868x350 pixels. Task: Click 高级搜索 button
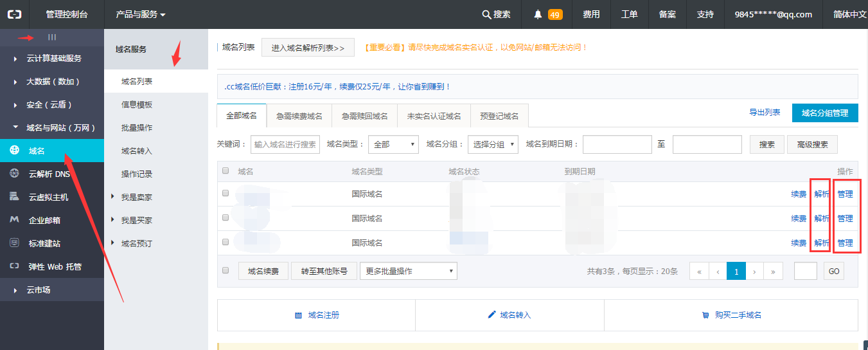[x=812, y=144]
